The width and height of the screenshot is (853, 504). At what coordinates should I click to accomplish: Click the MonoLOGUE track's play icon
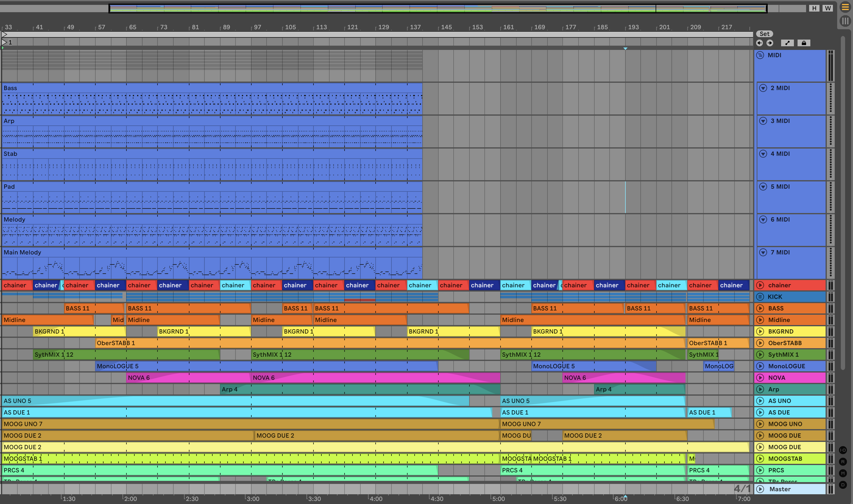760,366
